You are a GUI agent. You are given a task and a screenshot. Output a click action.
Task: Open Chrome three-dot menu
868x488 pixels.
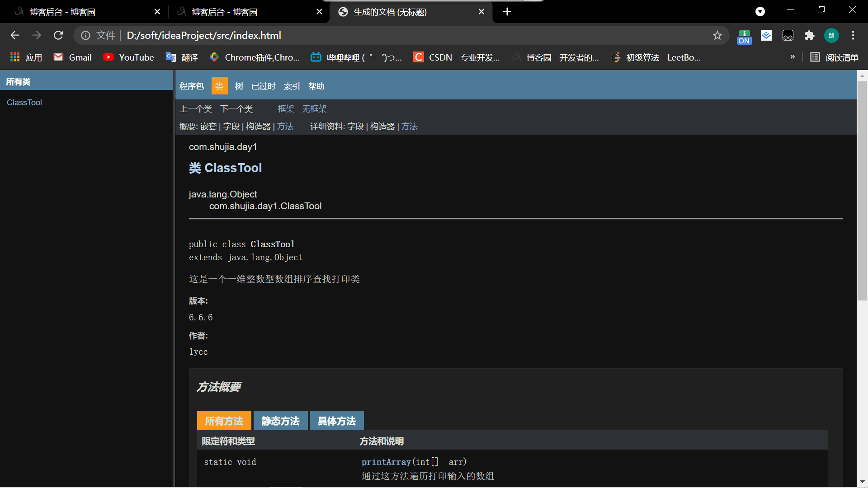tap(853, 35)
